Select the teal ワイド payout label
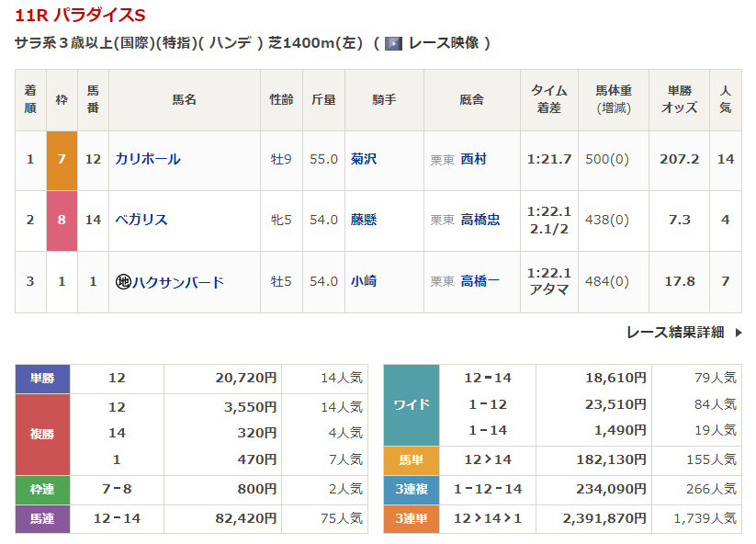Viewport: 756px width, 544px height. (x=411, y=404)
